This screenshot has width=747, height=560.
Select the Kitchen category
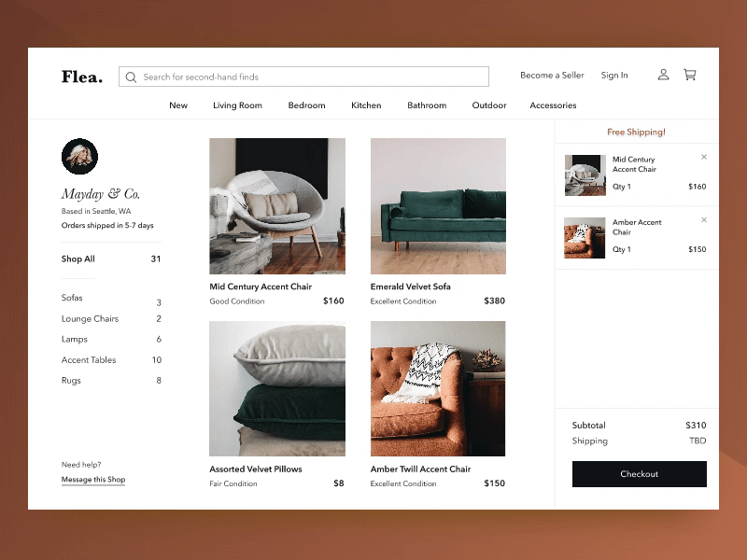(x=366, y=105)
